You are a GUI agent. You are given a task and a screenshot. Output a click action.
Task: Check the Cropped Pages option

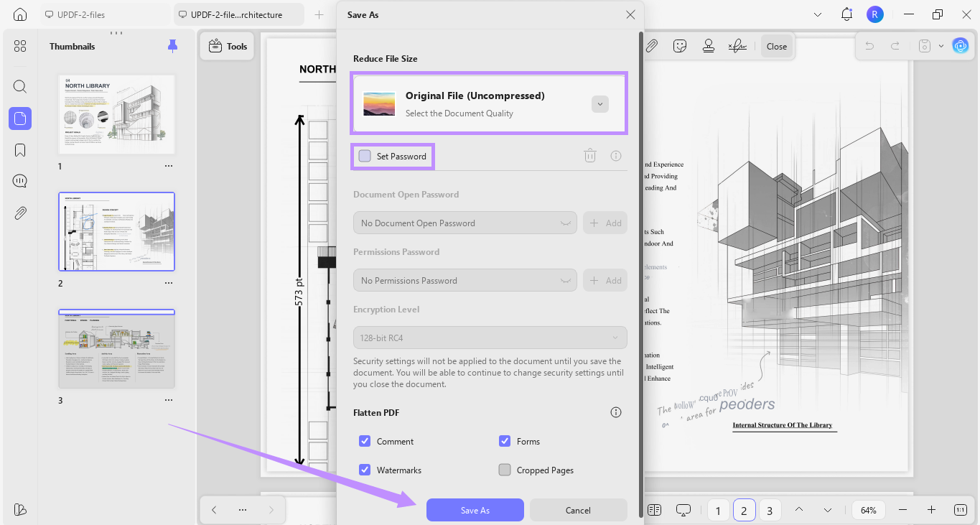tap(505, 470)
